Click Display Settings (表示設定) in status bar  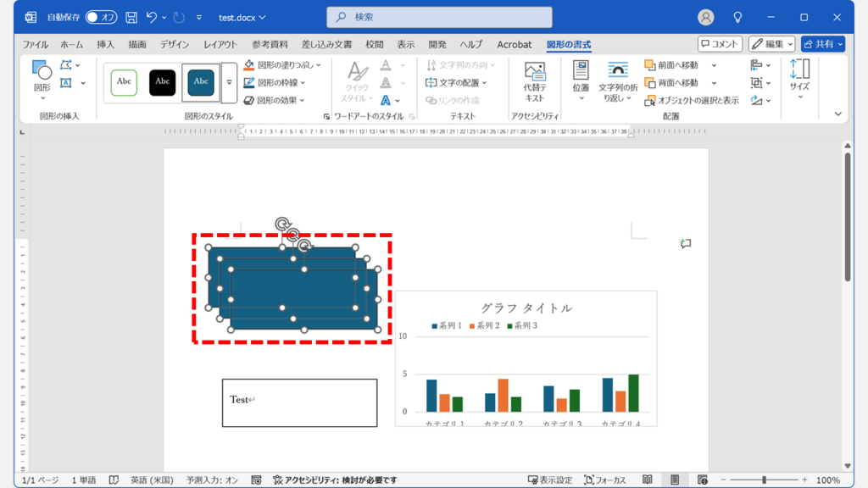click(549, 480)
